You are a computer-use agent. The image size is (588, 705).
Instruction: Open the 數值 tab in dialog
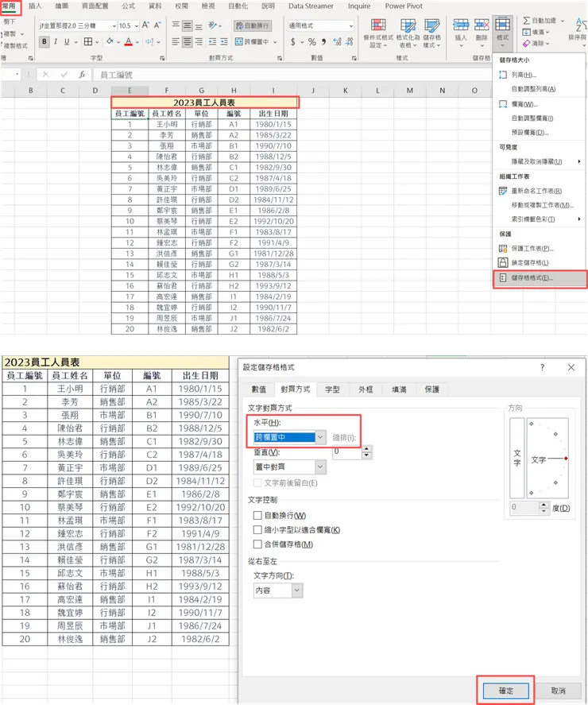click(x=258, y=389)
